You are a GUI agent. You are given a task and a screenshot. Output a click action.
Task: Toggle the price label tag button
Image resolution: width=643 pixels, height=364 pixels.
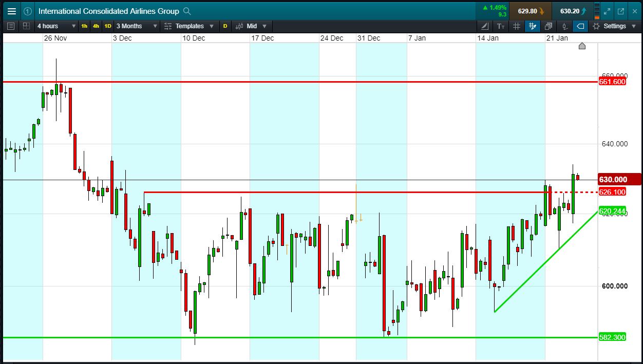click(580, 26)
